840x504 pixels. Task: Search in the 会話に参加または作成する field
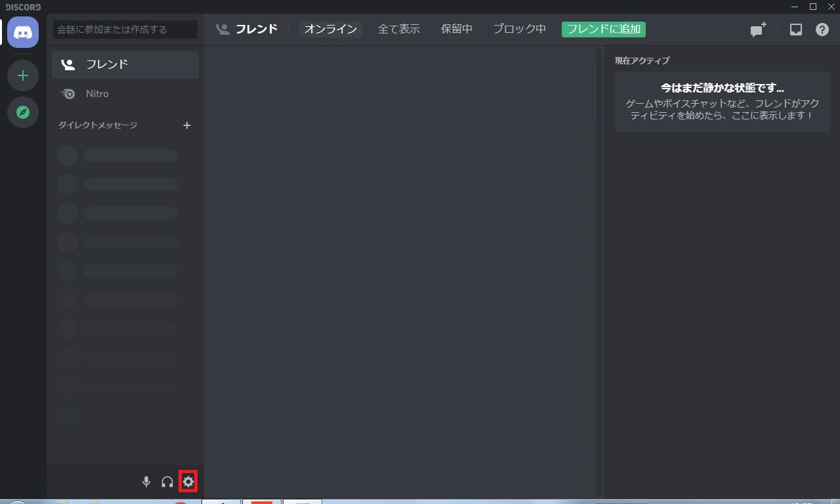[x=125, y=30]
